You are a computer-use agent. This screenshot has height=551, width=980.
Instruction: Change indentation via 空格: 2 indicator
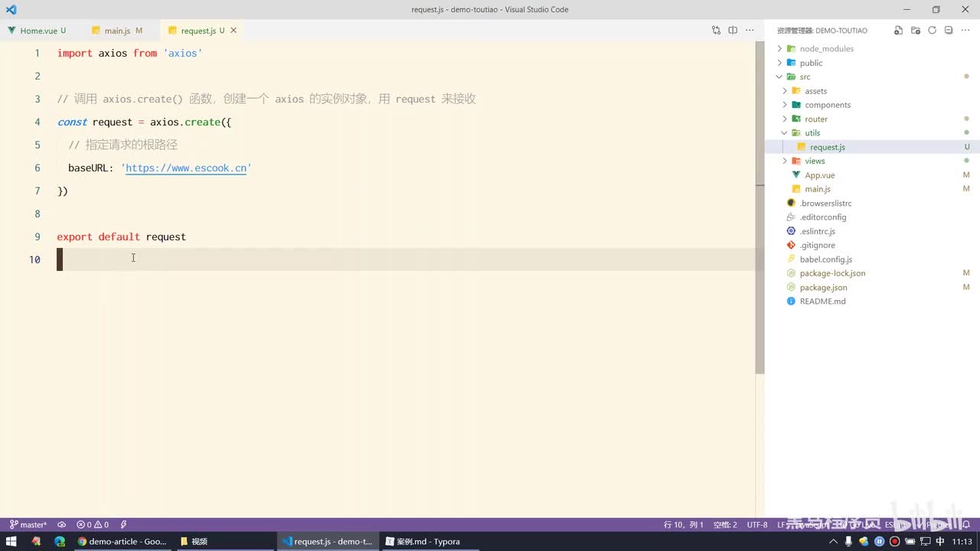(725, 525)
